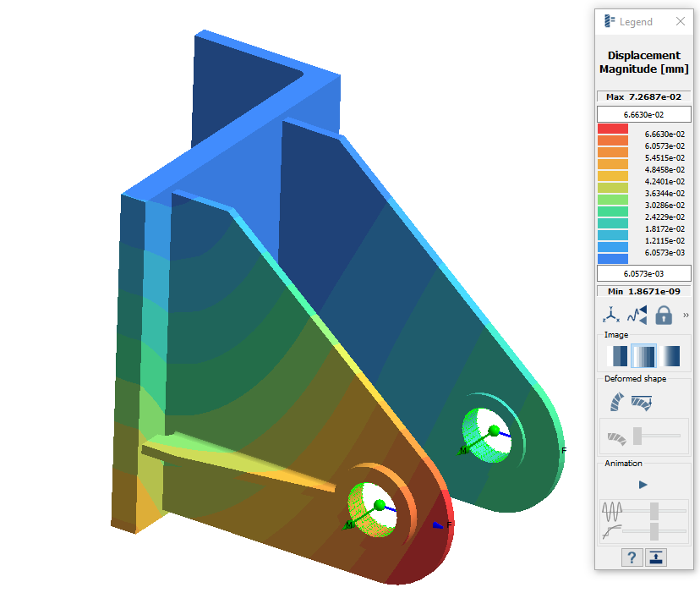The height and width of the screenshot is (604, 700).
Task: Select the banded image style option
Action: (x=617, y=355)
